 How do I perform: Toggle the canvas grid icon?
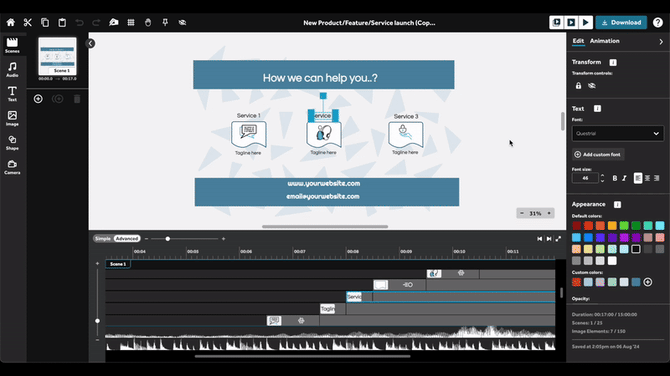(131, 23)
